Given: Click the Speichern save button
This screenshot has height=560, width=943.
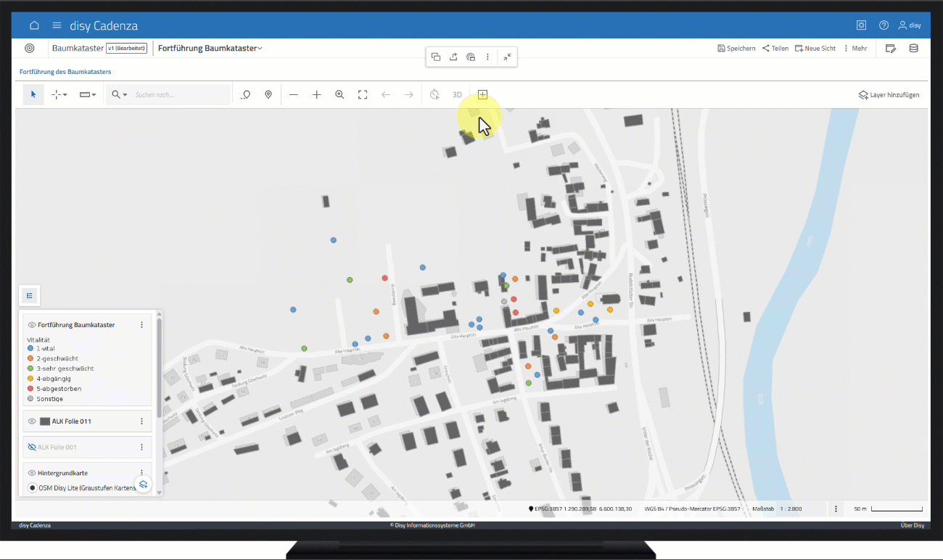Looking at the screenshot, I should tap(736, 49).
